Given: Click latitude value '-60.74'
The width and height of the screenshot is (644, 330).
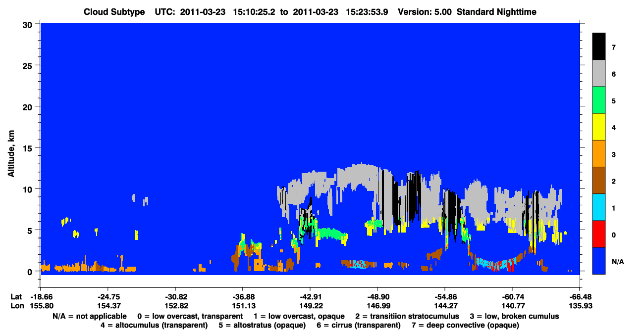Looking at the screenshot, I should 512,296.
